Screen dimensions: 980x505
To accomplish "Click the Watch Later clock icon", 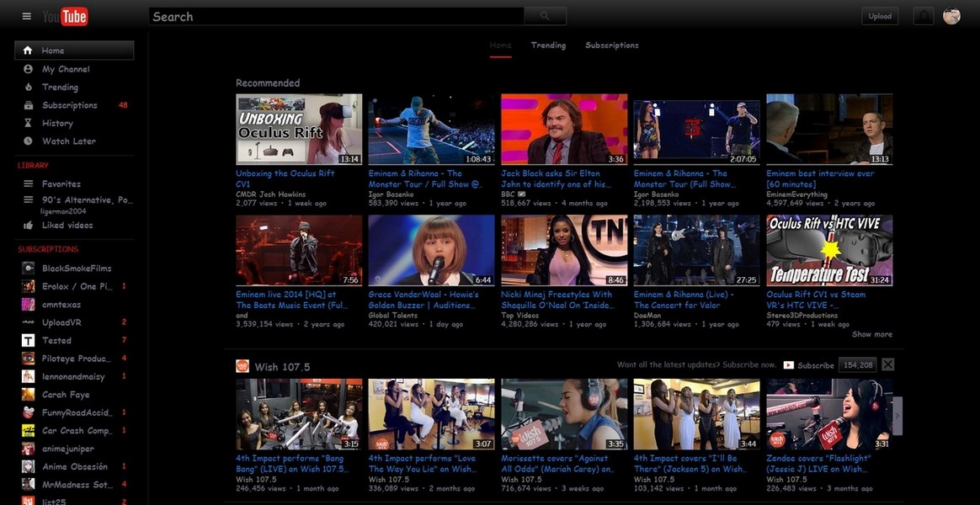I will click(x=28, y=141).
